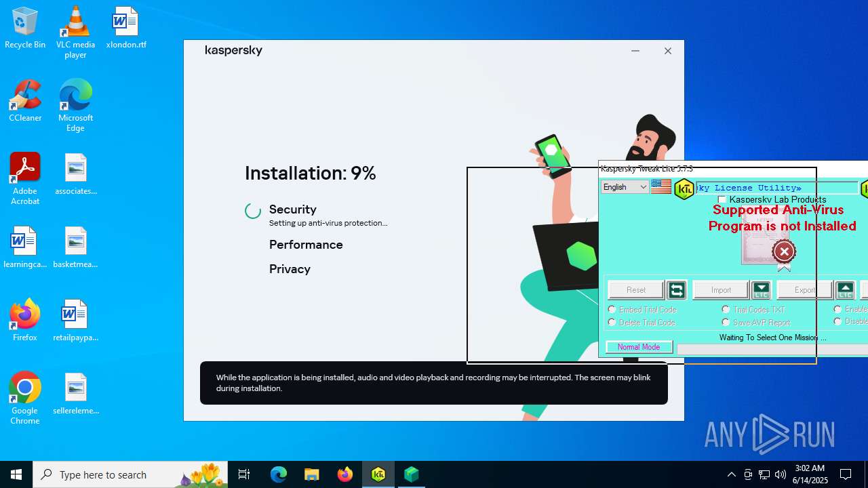Minimize the Kaspersky installer window
Viewport: 868px width, 488px height.
click(x=635, y=51)
